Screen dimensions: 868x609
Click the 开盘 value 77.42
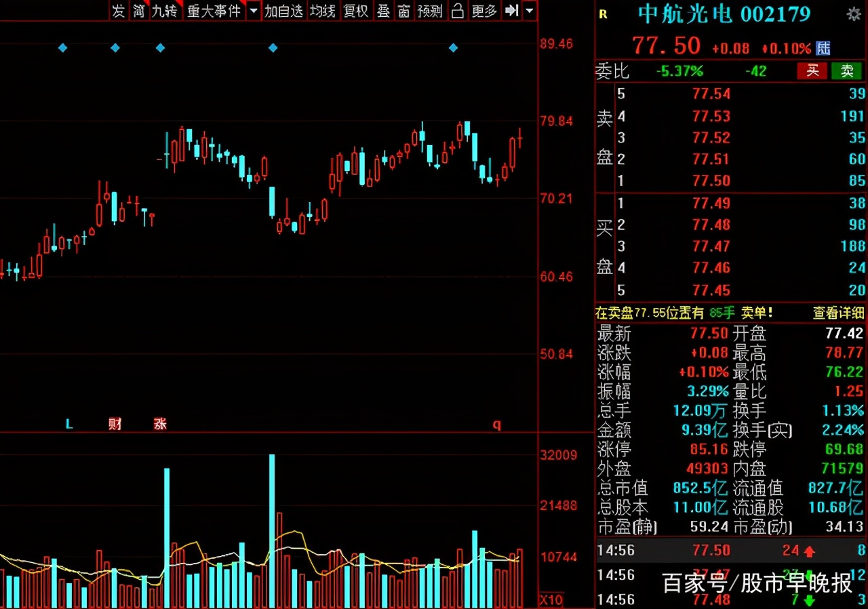coord(844,334)
